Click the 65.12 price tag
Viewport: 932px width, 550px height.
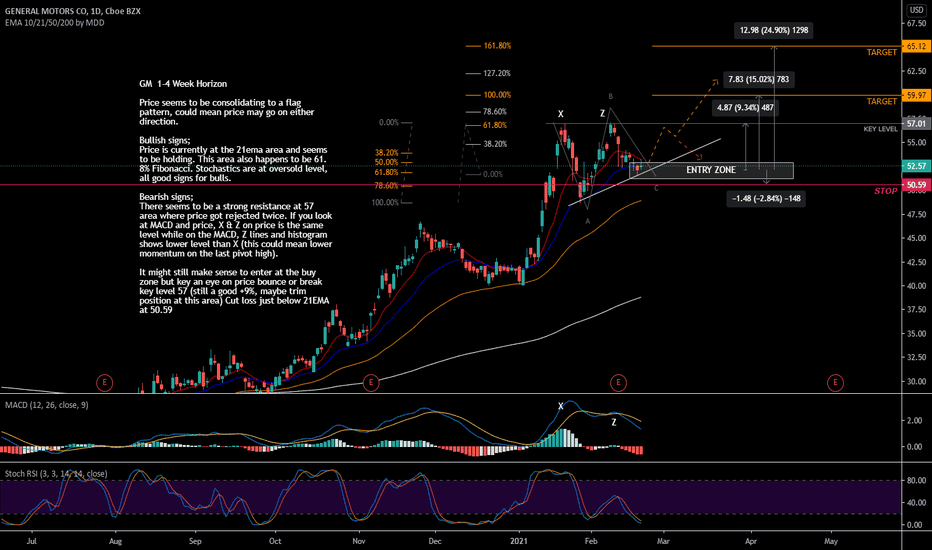[916, 46]
